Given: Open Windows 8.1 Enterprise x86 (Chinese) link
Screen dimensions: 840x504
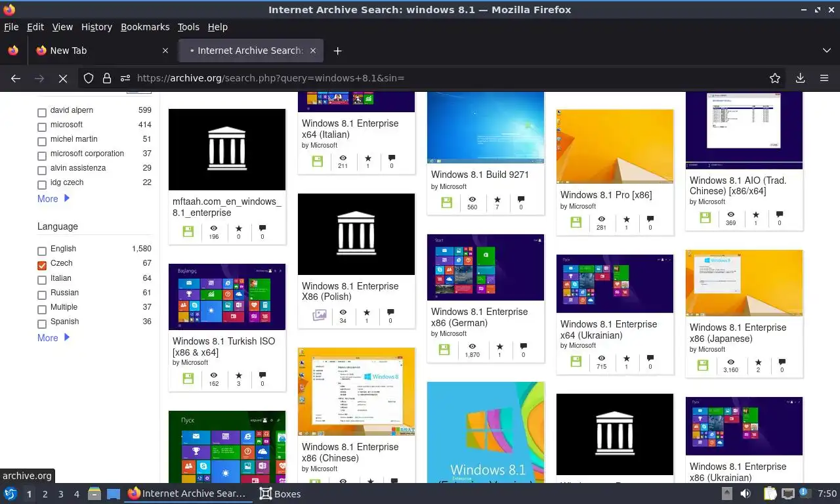Looking at the screenshot, I should (x=350, y=452).
